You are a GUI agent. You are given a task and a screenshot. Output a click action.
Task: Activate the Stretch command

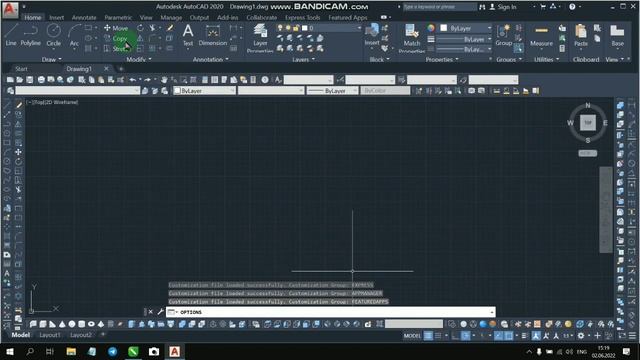point(116,49)
